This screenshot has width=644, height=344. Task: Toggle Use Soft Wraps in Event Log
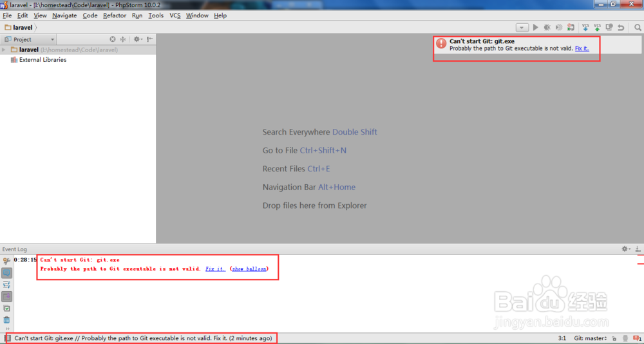(x=6, y=284)
